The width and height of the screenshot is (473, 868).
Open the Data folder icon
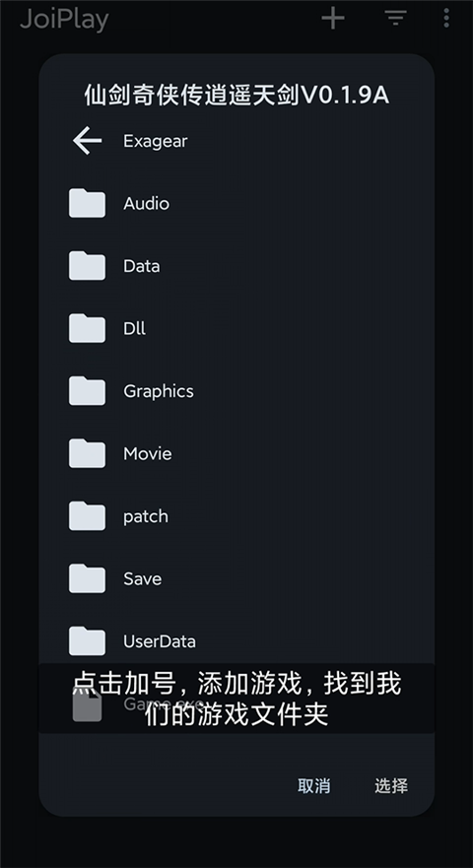pyautogui.click(x=87, y=266)
